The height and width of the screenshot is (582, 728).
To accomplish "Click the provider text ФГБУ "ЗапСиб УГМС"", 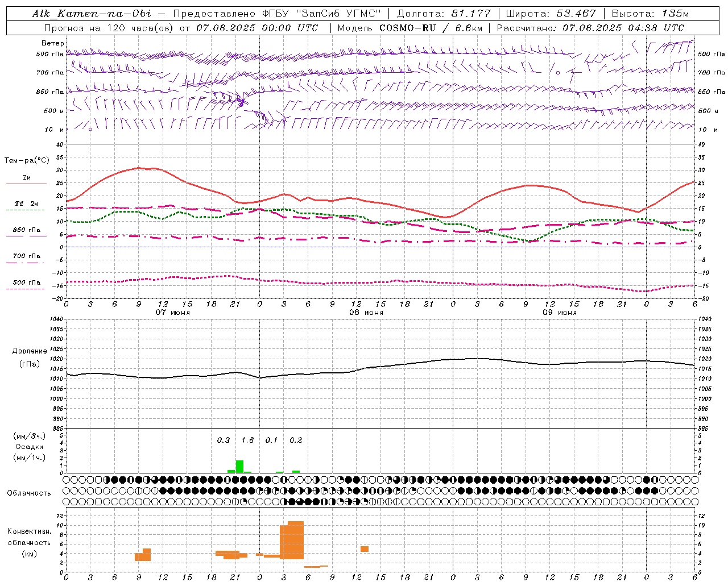I will 322,14.
